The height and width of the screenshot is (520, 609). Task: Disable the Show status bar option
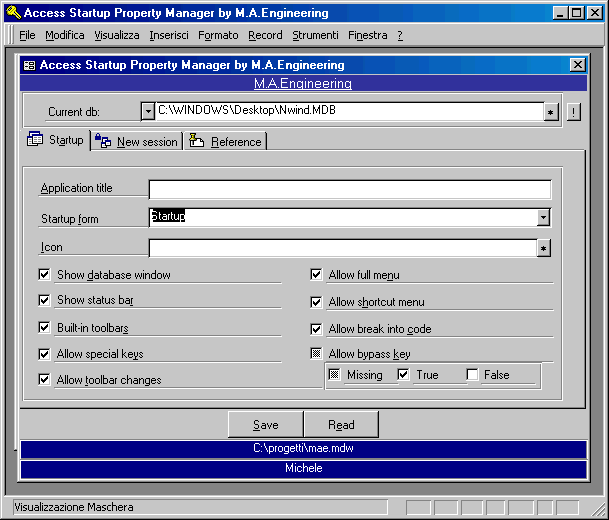44,300
